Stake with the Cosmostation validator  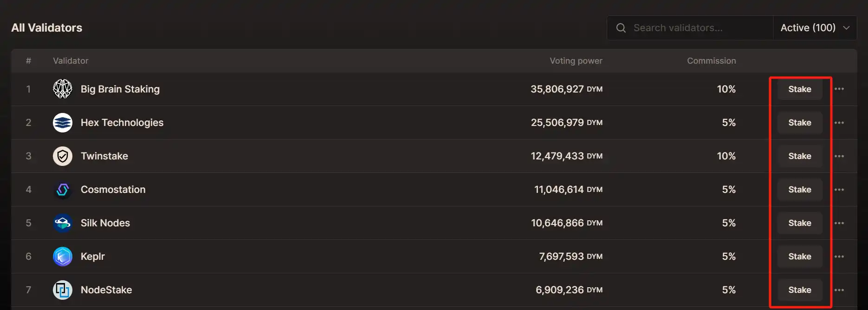[799, 190]
